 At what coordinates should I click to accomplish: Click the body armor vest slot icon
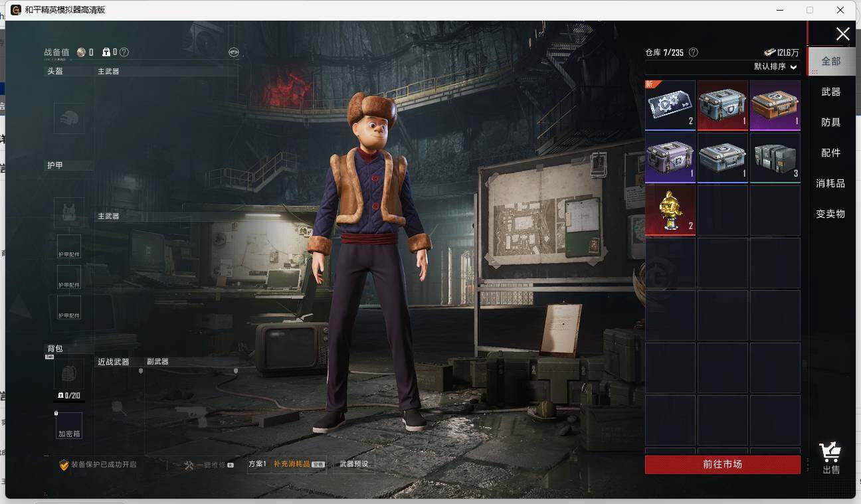pos(69,212)
